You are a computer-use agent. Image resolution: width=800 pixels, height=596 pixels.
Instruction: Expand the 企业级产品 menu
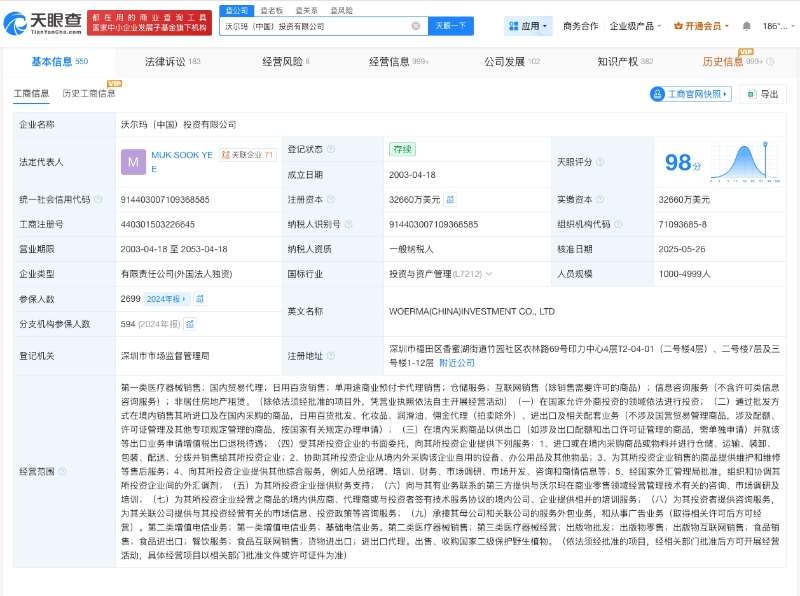tap(635, 26)
